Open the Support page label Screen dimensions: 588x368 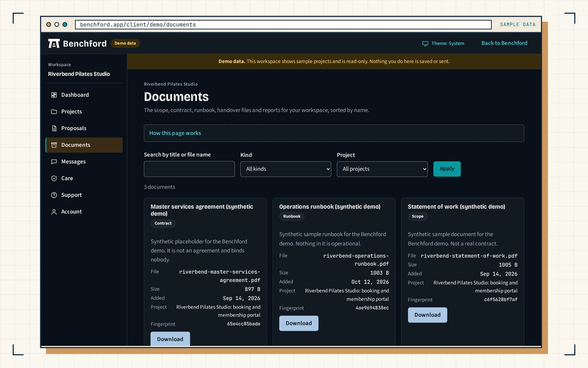[71, 195]
